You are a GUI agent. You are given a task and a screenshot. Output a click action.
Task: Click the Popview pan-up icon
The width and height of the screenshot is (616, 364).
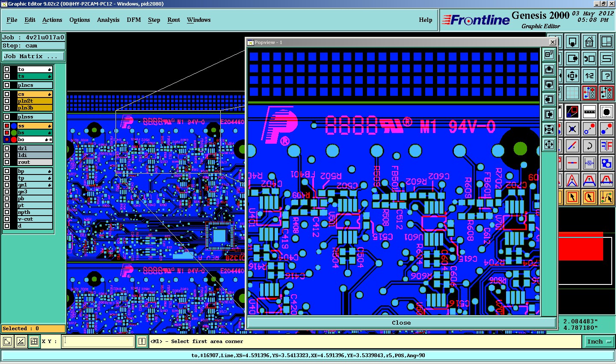click(549, 69)
